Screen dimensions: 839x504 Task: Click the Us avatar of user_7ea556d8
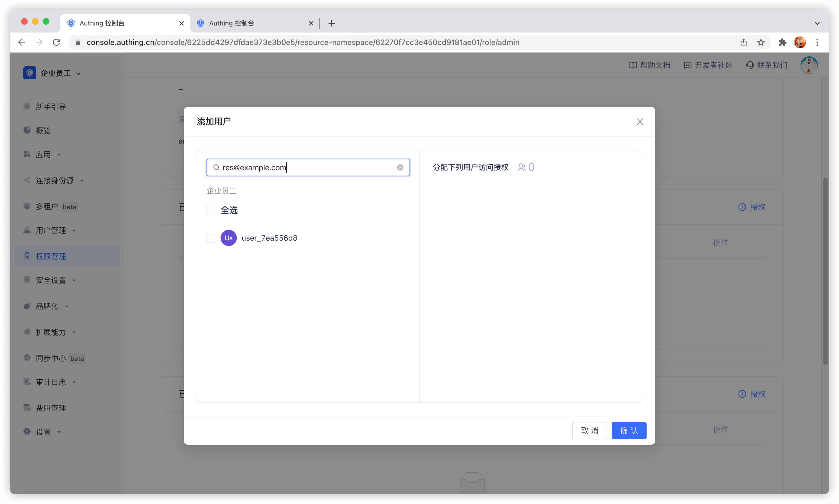pos(228,238)
